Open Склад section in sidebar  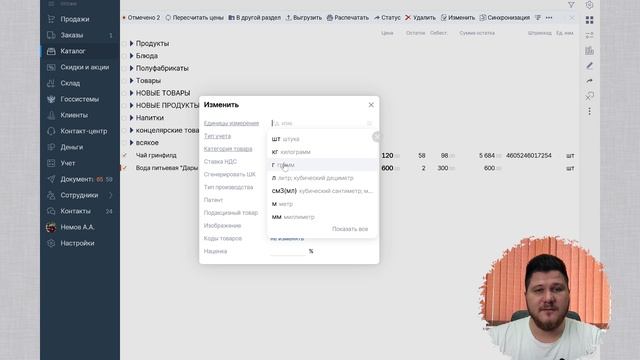point(70,83)
